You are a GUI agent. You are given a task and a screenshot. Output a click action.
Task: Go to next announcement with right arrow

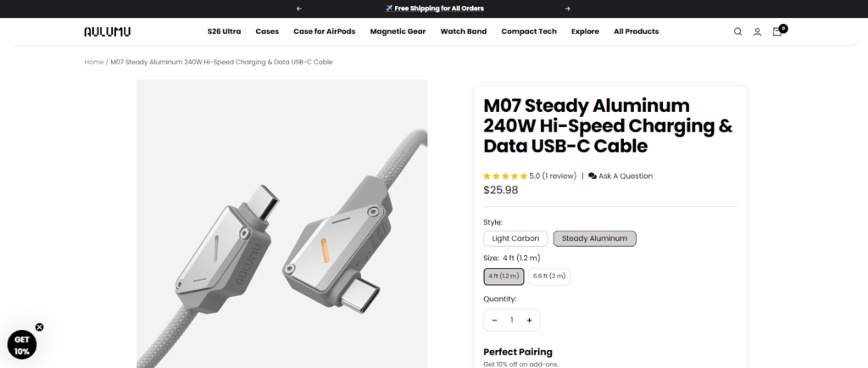click(567, 8)
